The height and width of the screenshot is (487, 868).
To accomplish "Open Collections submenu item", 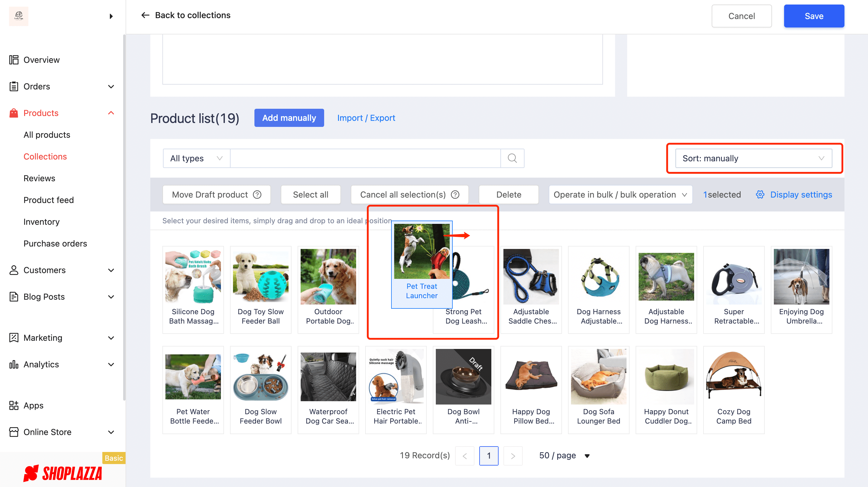I will coord(45,156).
